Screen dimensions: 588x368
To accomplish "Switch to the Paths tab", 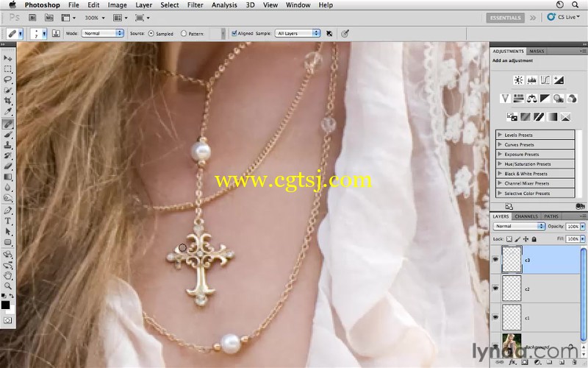I will (551, 216).
